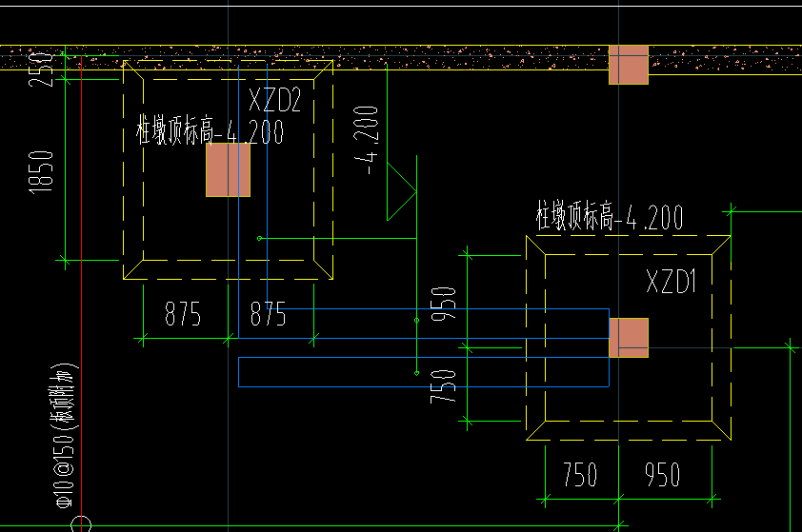Select the 250 dimension text near wall

(x=41, y=69)
